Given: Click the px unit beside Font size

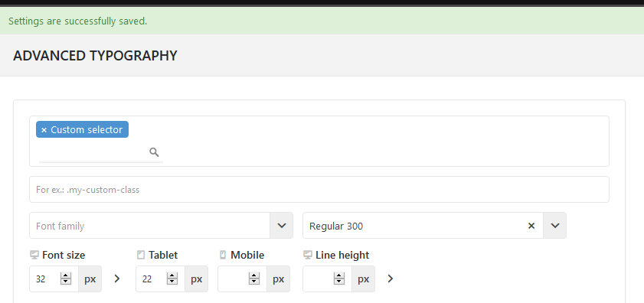Looking at the screenshot, I should pos(90,279).
